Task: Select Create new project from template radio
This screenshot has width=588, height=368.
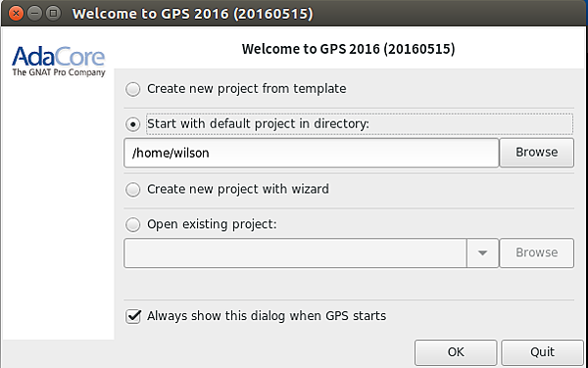Action: click(132, 89)
